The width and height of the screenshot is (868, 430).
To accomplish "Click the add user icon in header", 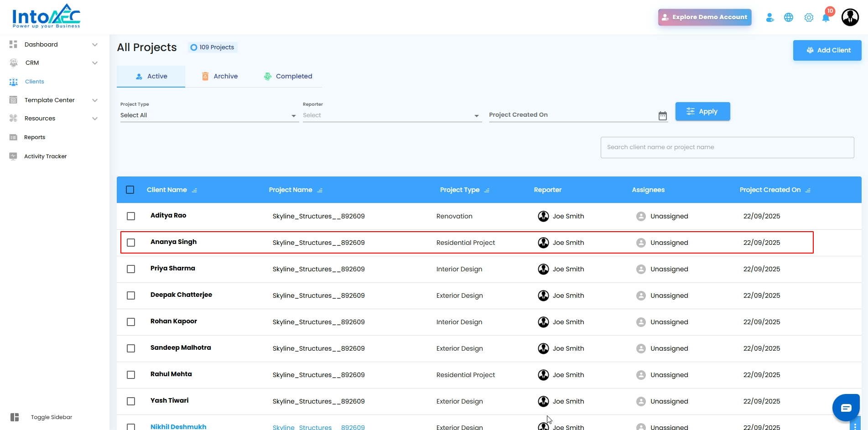I will pos(770,18).
